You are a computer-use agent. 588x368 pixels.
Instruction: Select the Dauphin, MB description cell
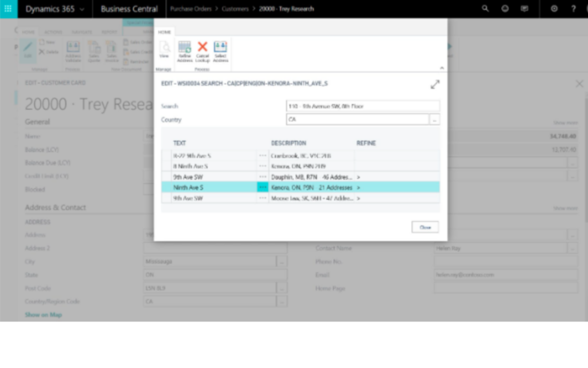tap(311, 177)
